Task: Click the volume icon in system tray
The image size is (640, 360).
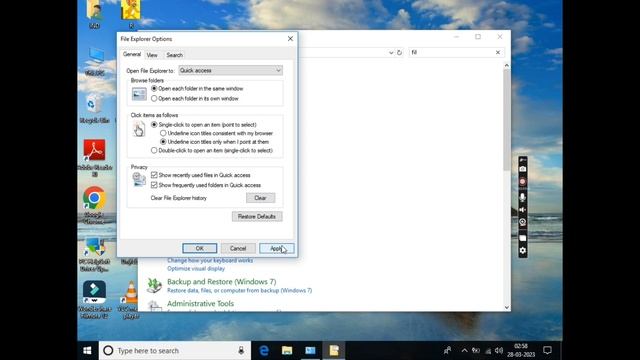Action: pos(499,351)
